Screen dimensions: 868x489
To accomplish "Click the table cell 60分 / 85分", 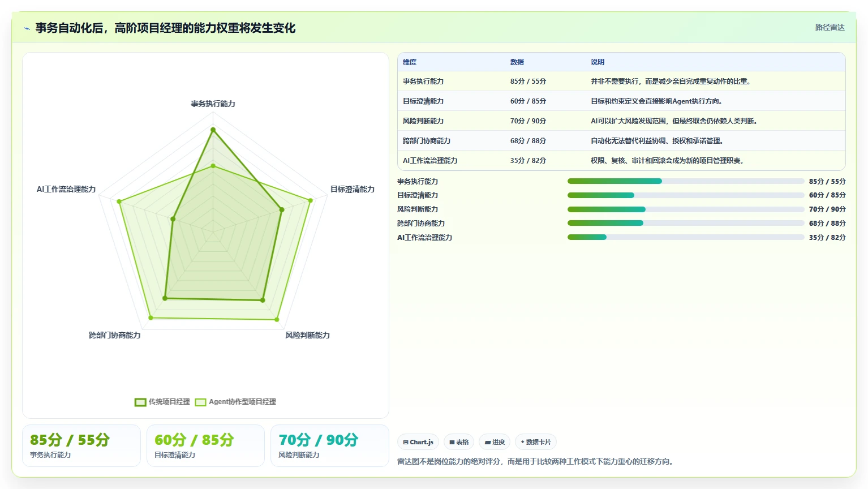I will pyautogui.click(x=528, y=101).
